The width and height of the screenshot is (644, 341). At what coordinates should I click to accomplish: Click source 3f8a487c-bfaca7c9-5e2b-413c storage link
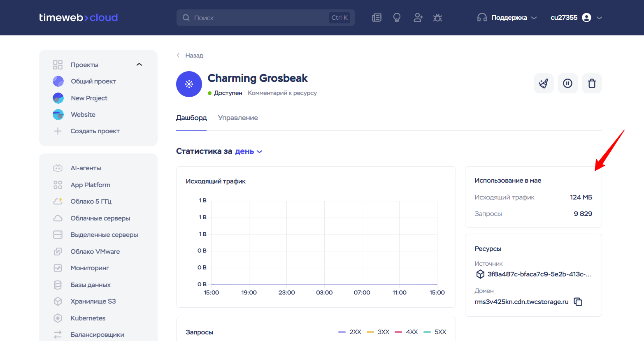[x=539, y=274]
